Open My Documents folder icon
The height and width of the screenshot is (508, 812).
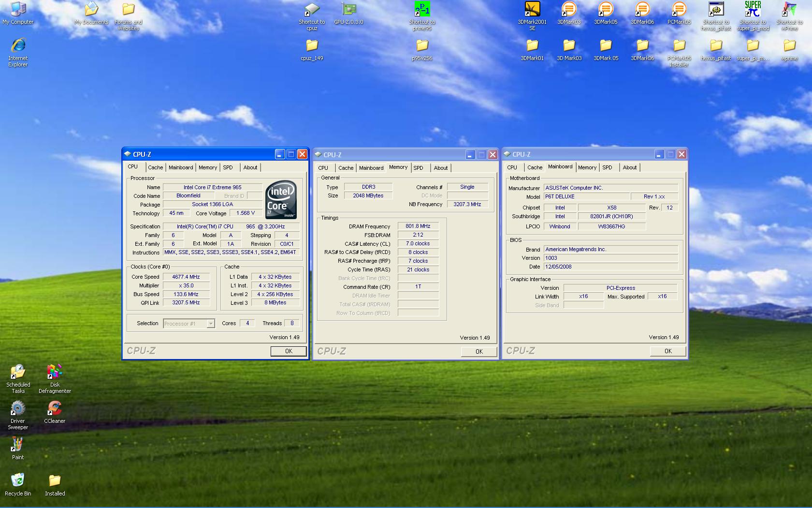point(91,14)
